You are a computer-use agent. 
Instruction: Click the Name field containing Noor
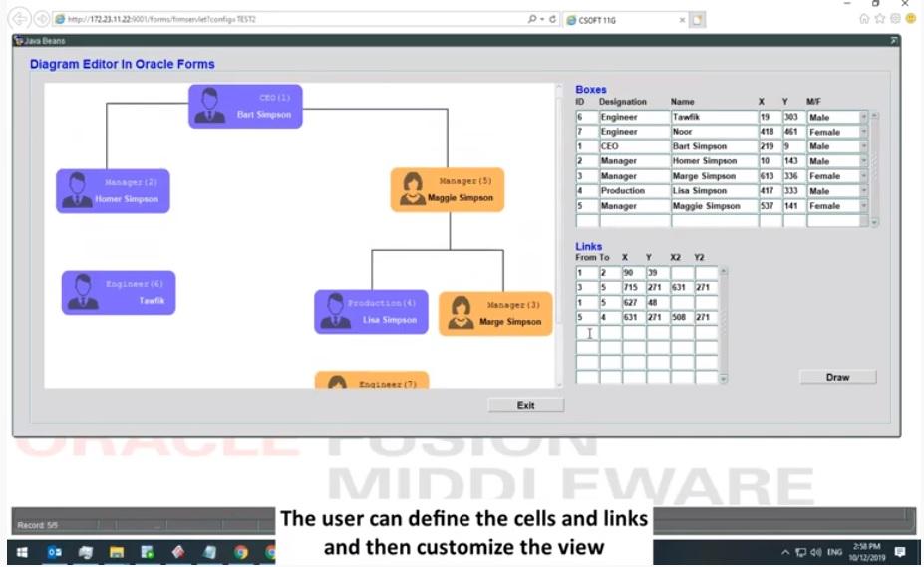(712, 132)
